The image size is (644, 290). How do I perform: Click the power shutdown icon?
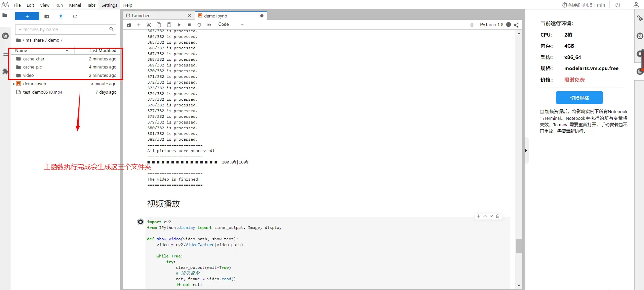pyautogui.click(x=618, y=5)
